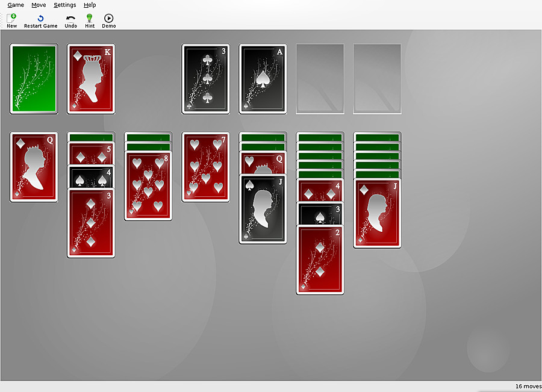
Task: Click the 16 moves status text
Action: tap(528, 386)
